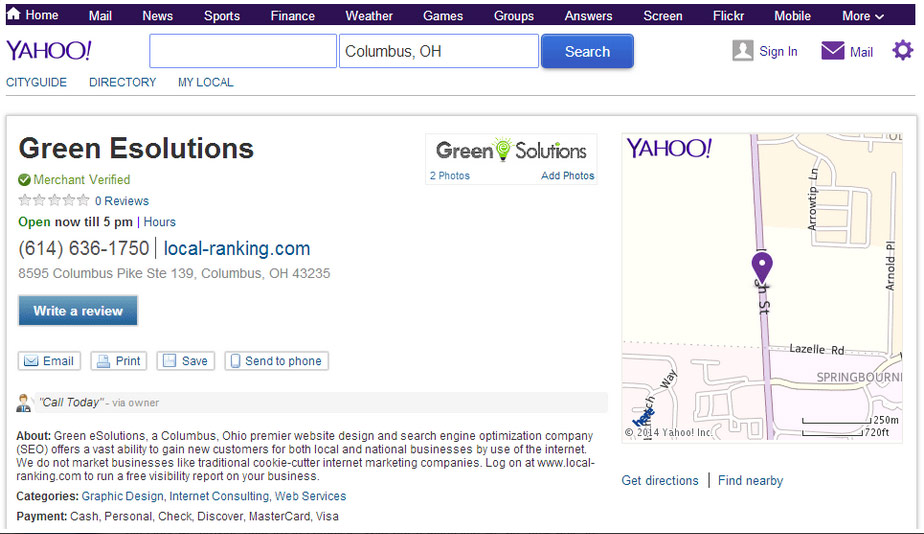Focus the empty search query field
The height and width of the screenshot is (534, 924).
(243, 51)
